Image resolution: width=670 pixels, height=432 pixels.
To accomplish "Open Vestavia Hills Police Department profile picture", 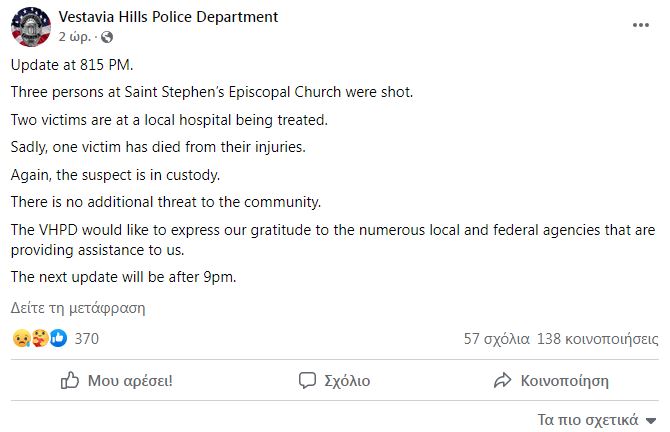I will click(31, 26).
